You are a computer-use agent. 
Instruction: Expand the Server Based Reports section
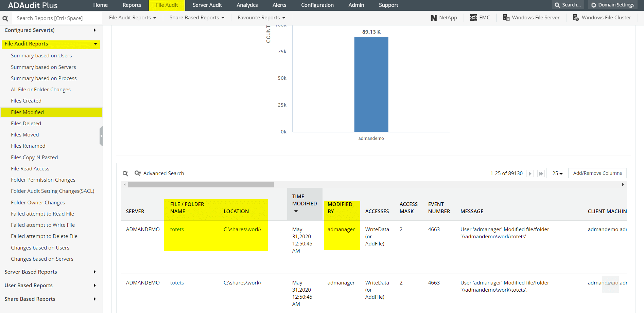(x=31, y=272)
